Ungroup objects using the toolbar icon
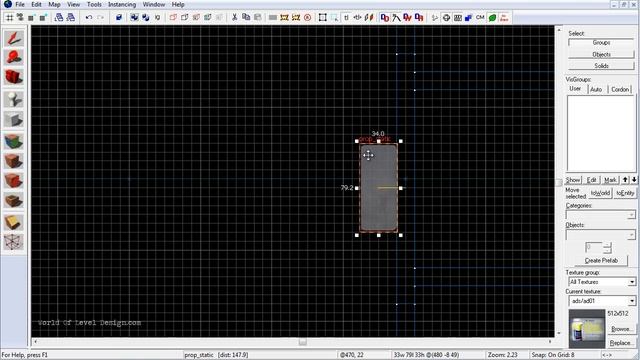The width and height of the screenshot is (640, 360). (x=146, y=18)
